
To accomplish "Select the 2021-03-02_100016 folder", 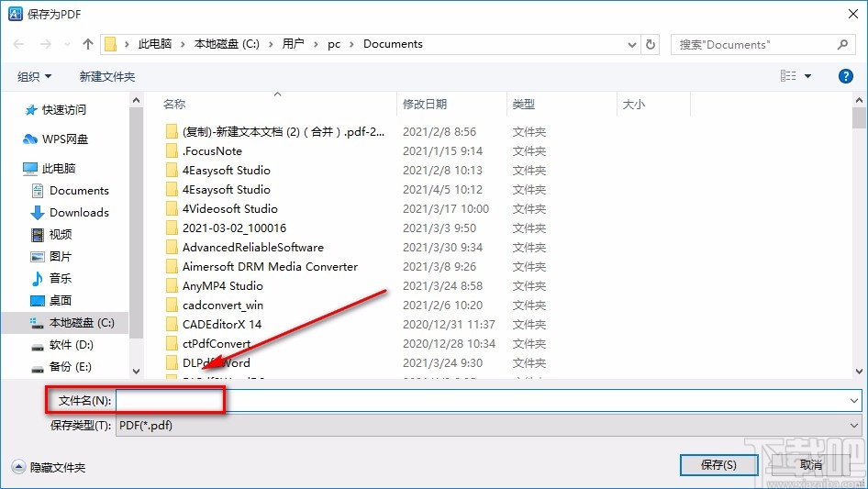I will click(226, 228).
